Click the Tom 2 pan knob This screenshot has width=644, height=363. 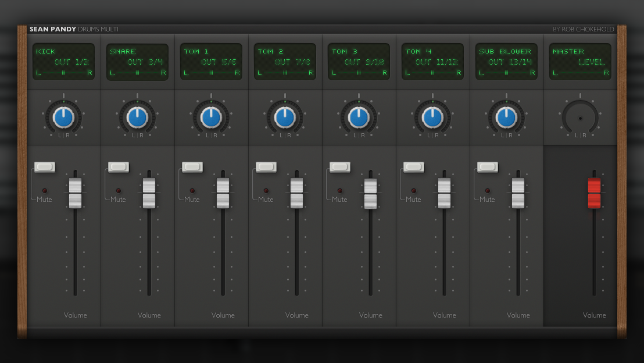tap(285, 118)
